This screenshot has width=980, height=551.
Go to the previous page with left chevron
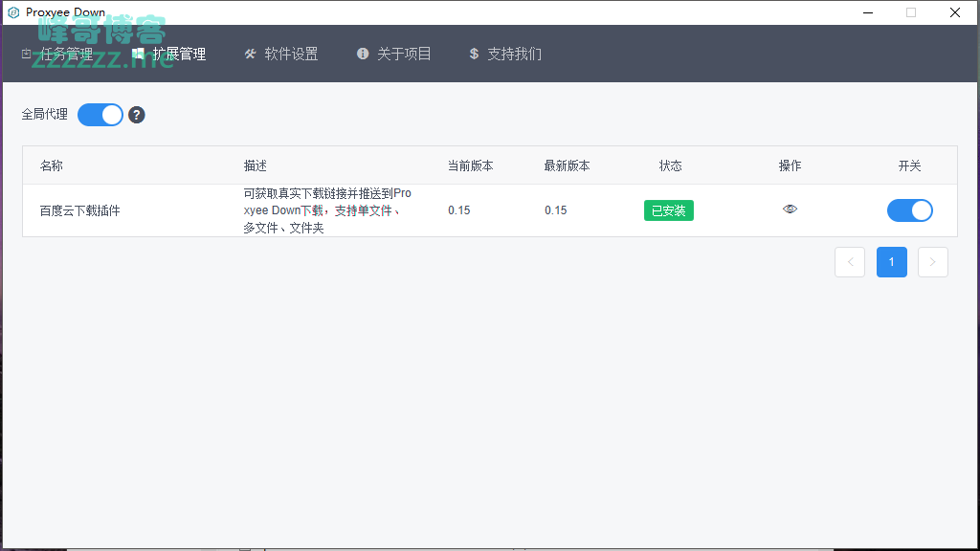coord(850,262)
